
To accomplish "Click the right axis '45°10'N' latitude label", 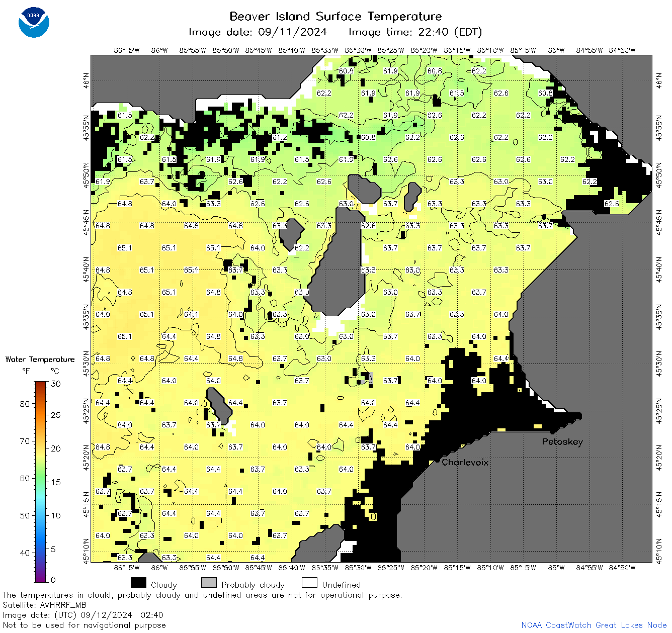I will point(659,550).
